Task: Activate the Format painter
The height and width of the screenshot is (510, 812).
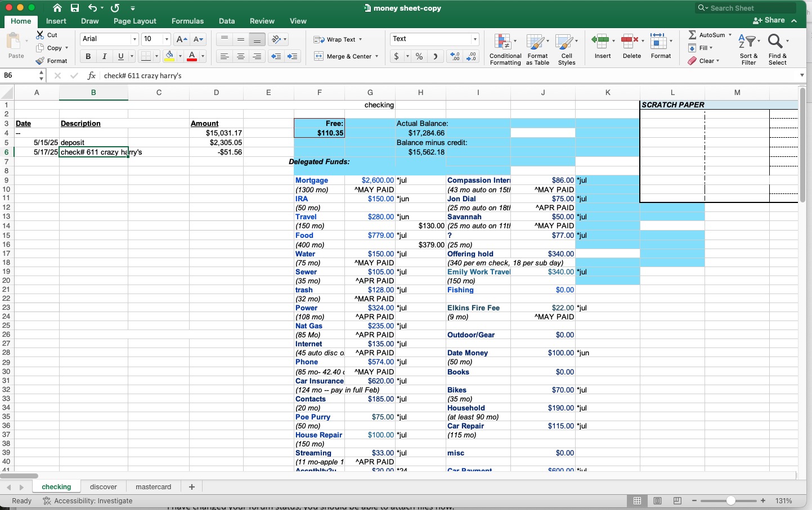Action: click(x=51, y=61)
